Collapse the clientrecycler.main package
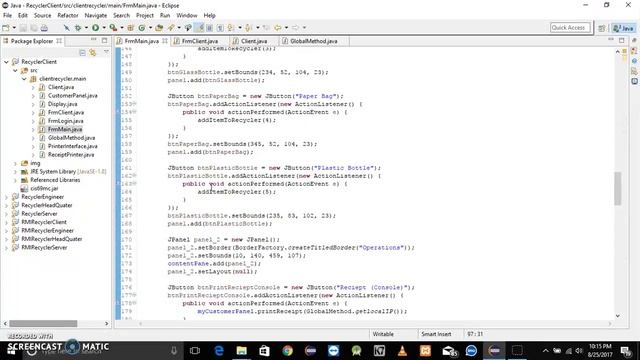This screenshot has width=640, height=360. click(x=24, y=79)
